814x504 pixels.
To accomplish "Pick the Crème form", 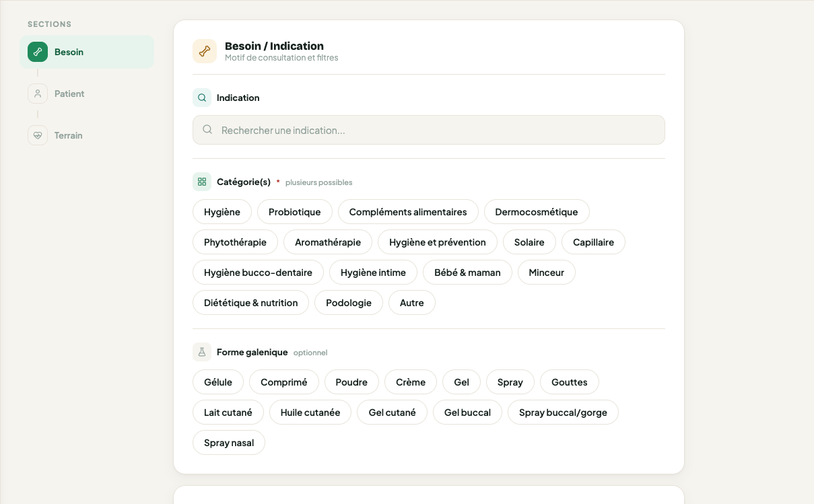I will (x=411, y=382).
